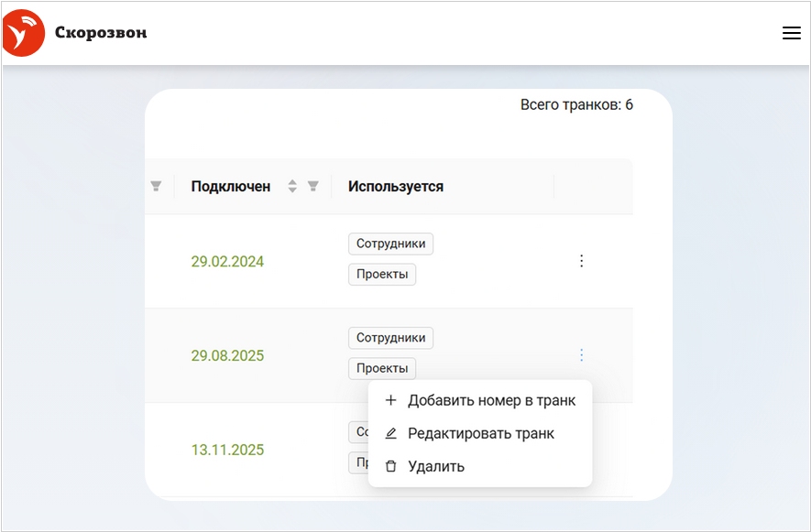Click the three-dot icon on the 29.08.2025 row
The height and width of the screenshot is (532, 811).
[581, 355]
